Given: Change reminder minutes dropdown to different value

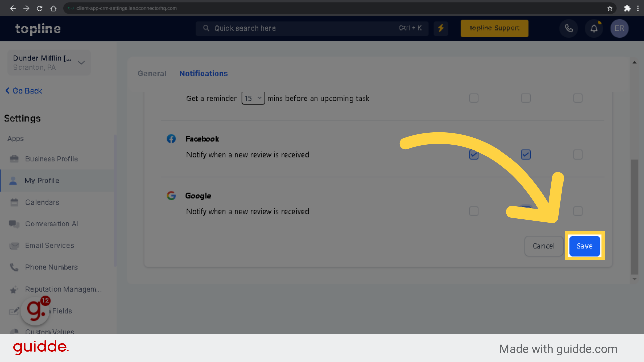Looking at the screenshot, I should coord(252,98).
